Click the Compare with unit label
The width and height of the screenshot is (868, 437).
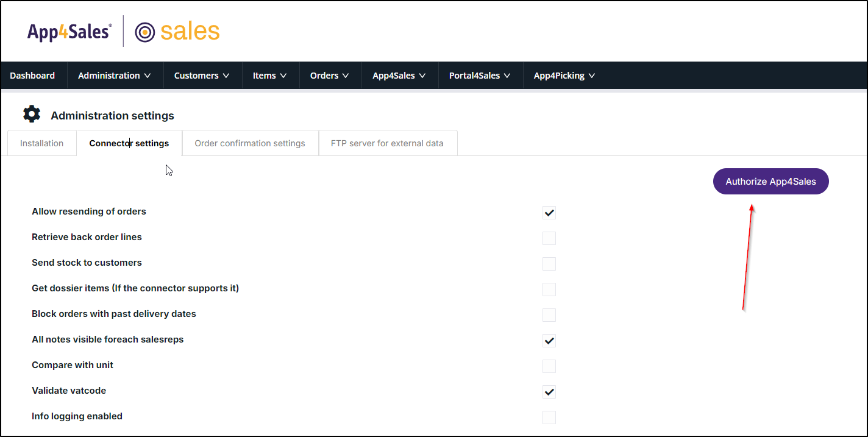pos(73,365)
